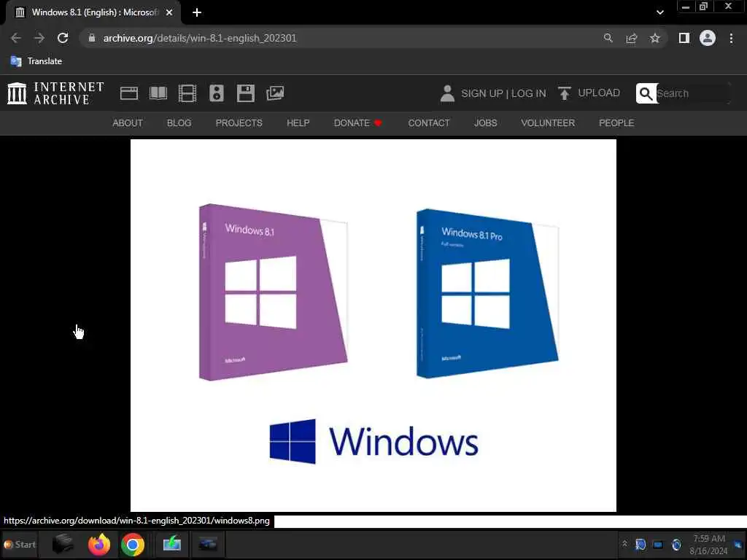Open the Video film strip icon
747x560 pixels.
click(187, 93)
